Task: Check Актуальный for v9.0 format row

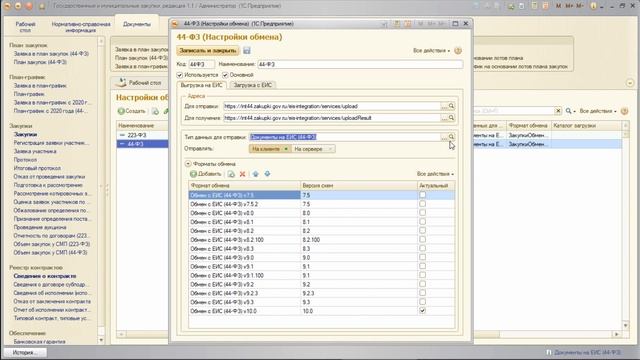Action: [422, 257]
